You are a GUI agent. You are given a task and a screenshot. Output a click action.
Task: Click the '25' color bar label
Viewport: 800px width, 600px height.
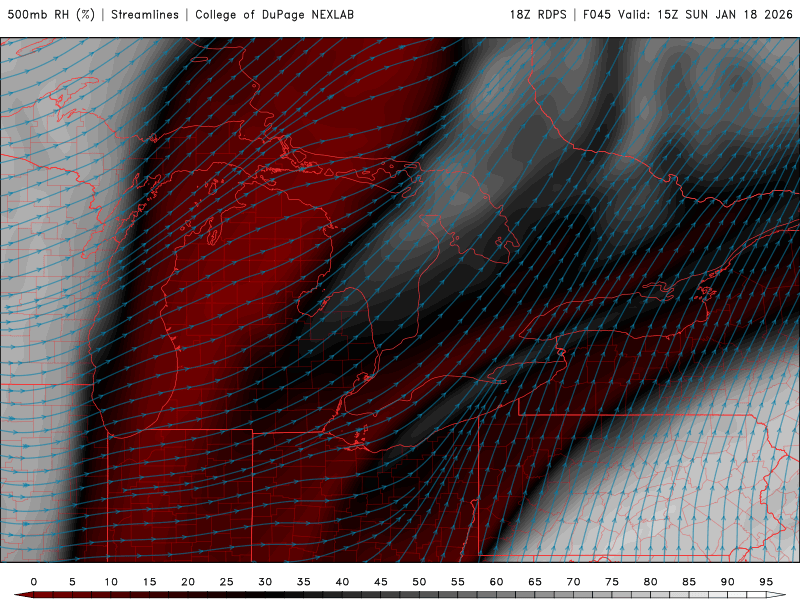click(x=227, y=582)
